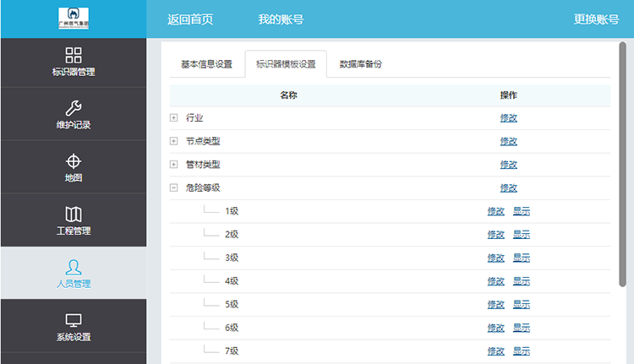Expand the 管材类型 tree node

(173, 164)
